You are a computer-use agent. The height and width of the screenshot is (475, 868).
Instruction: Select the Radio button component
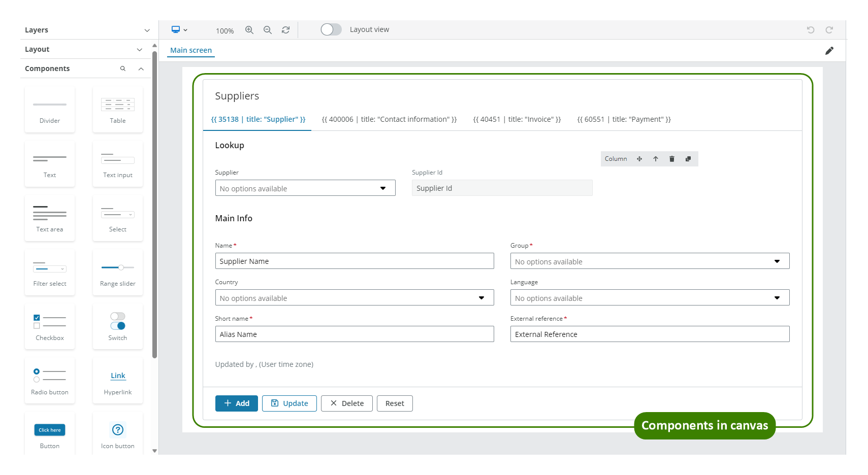click(49, 380)
